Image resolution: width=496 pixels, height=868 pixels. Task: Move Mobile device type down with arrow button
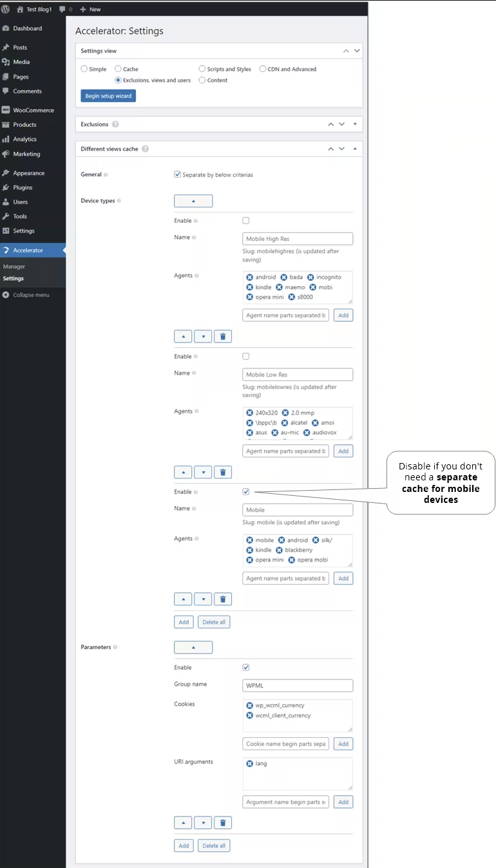pos(203,599)
